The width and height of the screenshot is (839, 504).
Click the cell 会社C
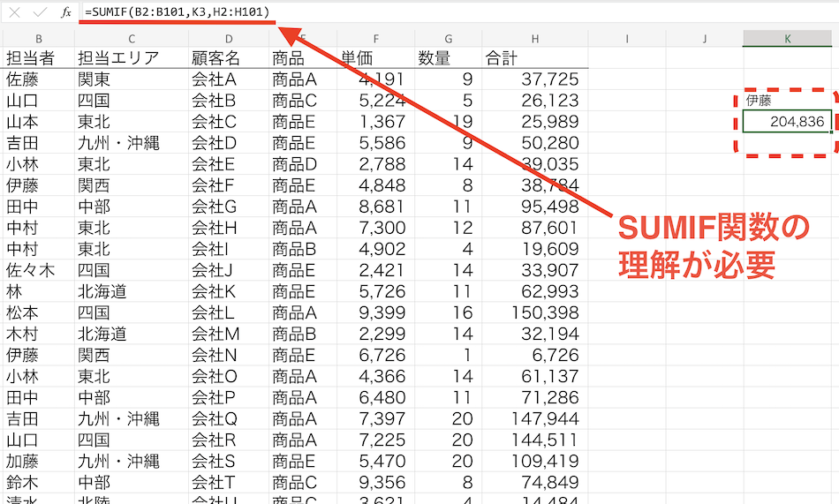tap(229, 122)
